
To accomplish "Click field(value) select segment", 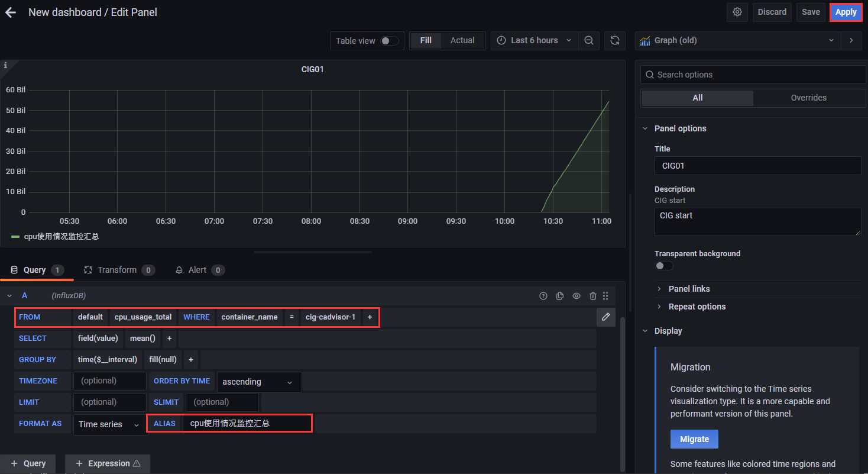I will (98, 338).
